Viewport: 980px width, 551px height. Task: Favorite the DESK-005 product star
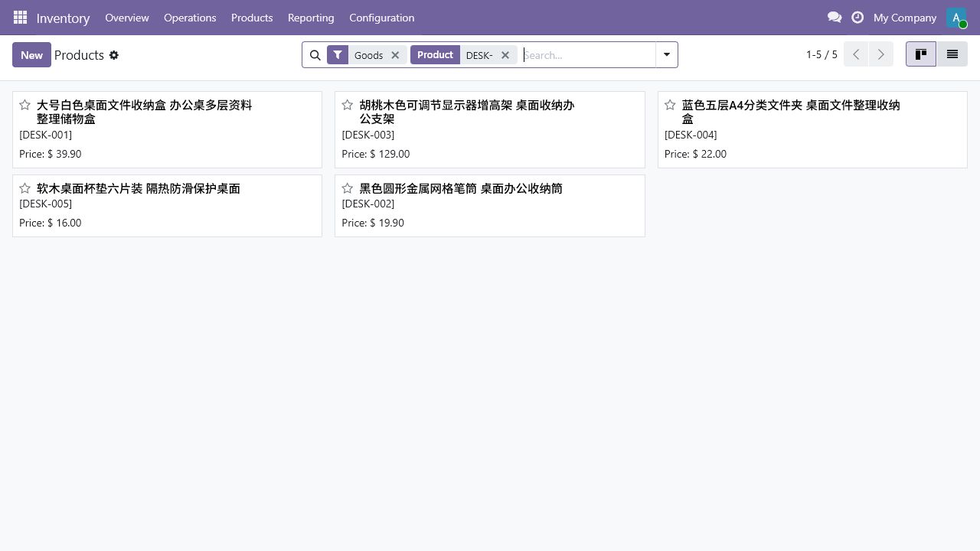pos(24,188)
